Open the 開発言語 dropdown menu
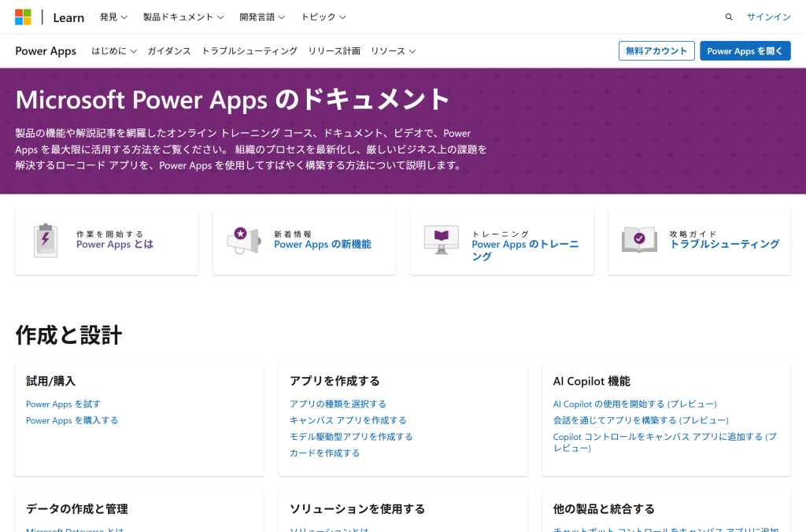Viewport: 806px width, 532px height. point(262,17)
